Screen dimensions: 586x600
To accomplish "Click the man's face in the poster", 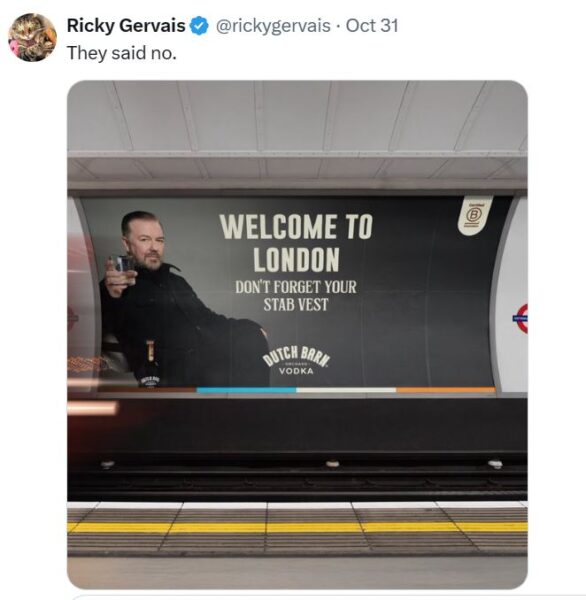I will (x=148, y=245).
